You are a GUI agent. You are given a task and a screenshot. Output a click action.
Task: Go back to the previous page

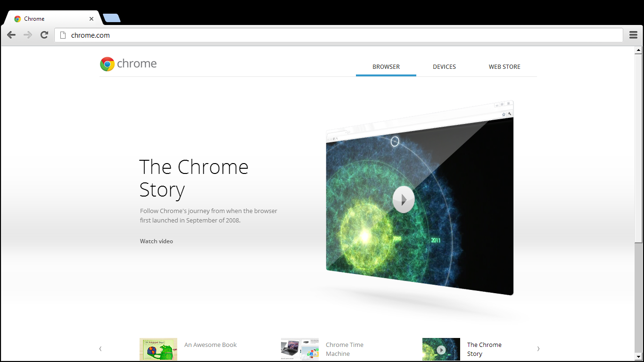click(x=11, y=34)
